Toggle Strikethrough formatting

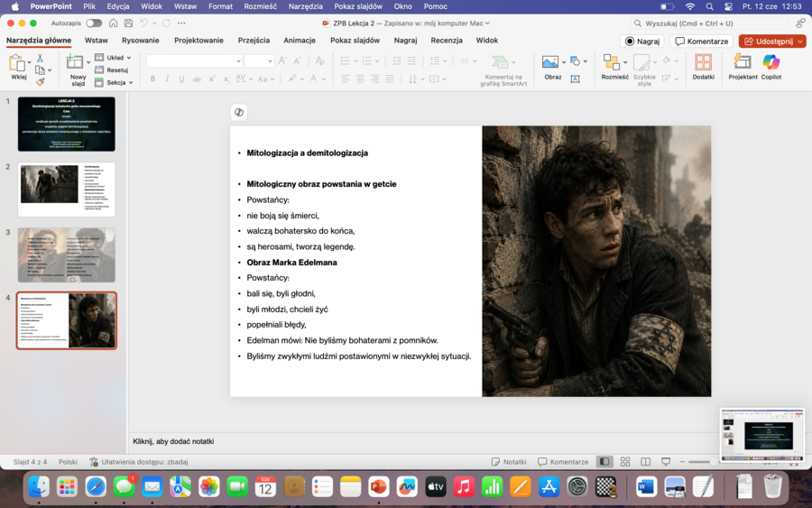coord(197,79)
